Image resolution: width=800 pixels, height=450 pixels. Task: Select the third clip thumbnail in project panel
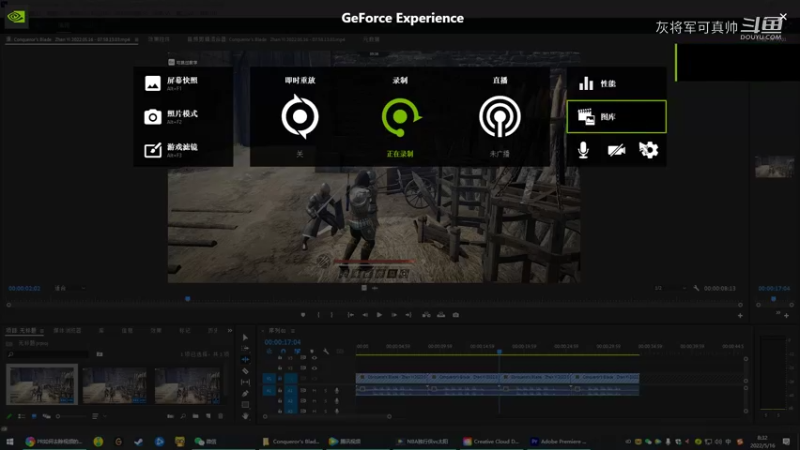tap(188, 385)
